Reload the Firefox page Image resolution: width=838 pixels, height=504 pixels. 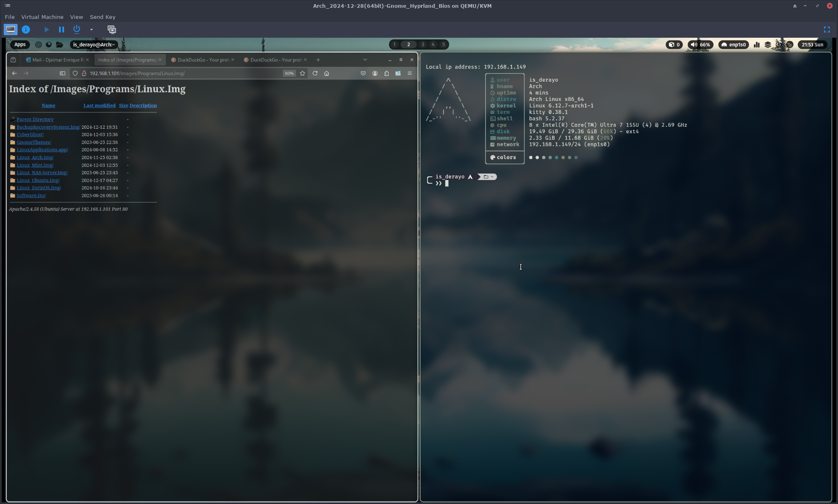pyautogui.click(x=315, y=73)
